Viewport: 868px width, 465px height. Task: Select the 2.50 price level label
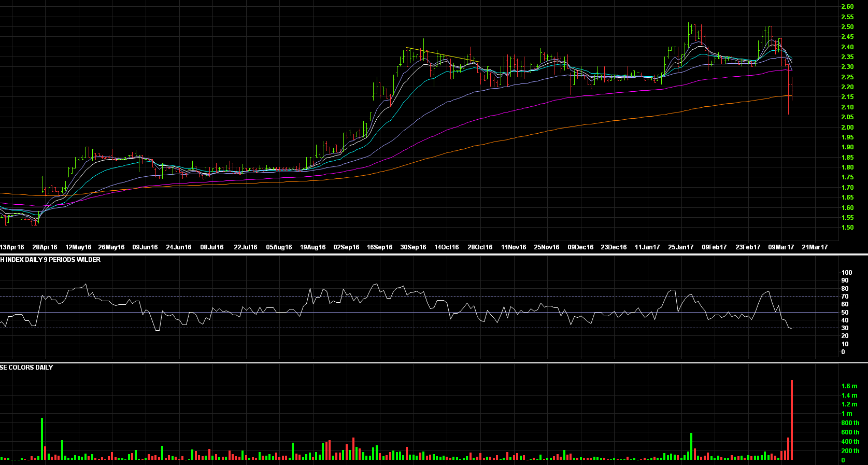click(847, 27)
